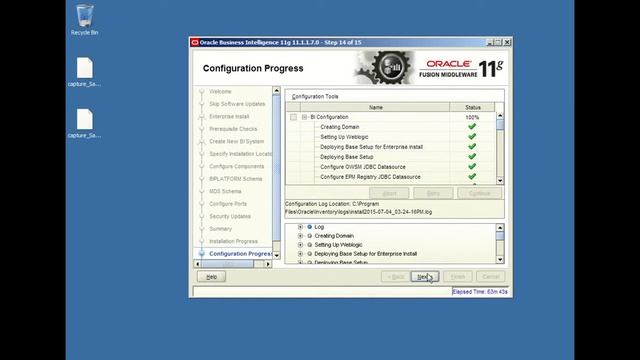Image resolution: width=640 pixels, height=360 pixels.
Task: Click up arrow of Configuration Tools table scrollbar
Action: pos(500,116)
